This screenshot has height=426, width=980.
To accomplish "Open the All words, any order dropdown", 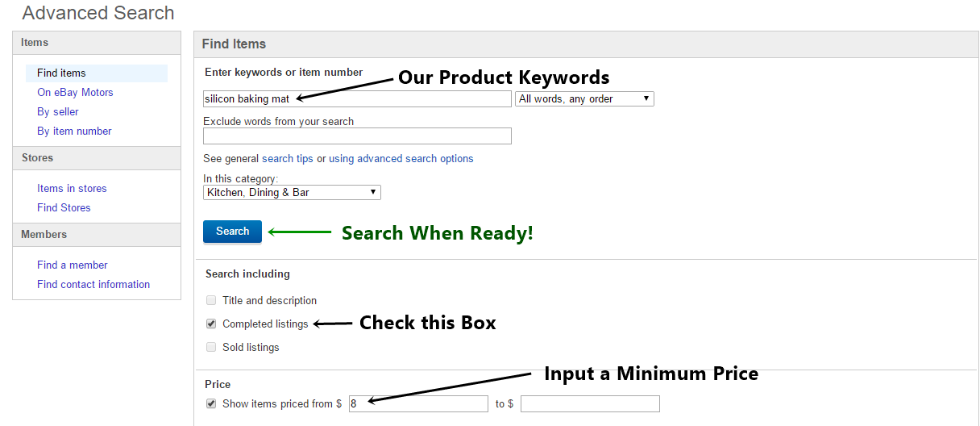I will pos(584,98).
